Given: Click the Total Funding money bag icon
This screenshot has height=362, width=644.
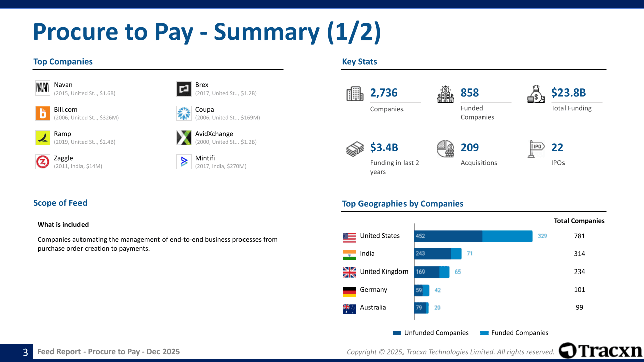Looking at the screenshot, I should tap(536, 94).
